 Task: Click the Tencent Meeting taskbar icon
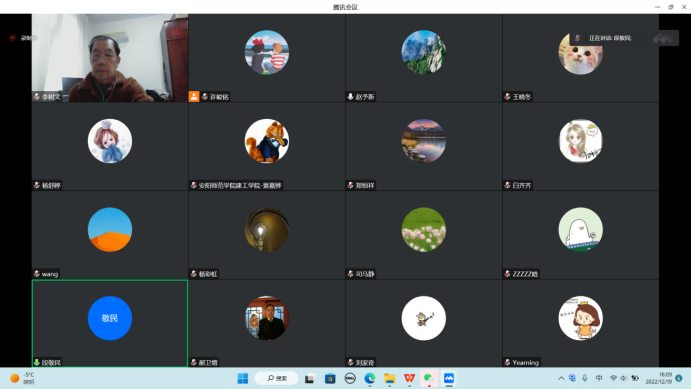click(x=449, y=378)
